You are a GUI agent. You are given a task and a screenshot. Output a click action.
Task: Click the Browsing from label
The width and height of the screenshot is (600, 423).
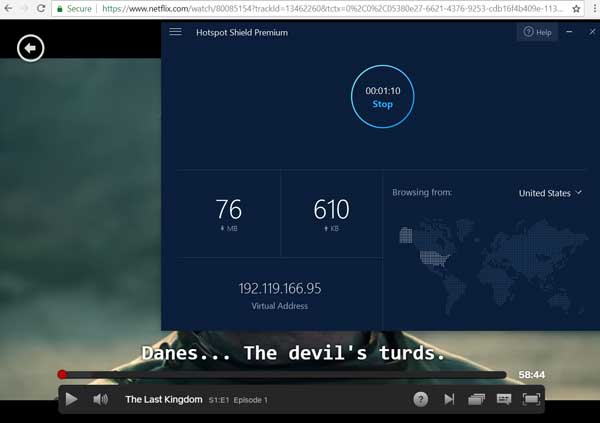(x=422, y=192)
